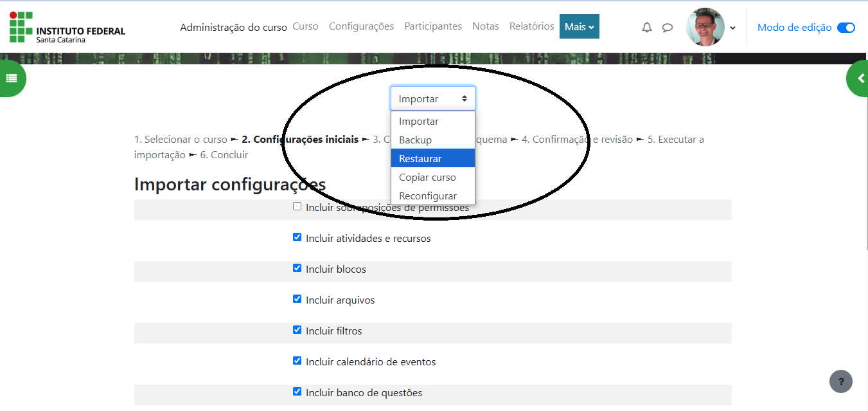Screen dimensions: 868x411
Task: Open the notifications bell icon
Action: [x=647, y=27]
